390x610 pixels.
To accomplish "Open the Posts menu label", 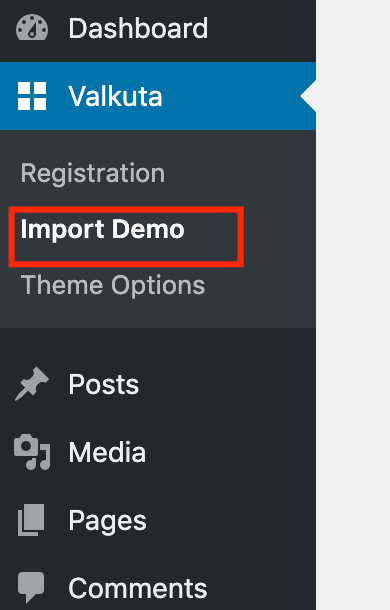I will point(104,384).
